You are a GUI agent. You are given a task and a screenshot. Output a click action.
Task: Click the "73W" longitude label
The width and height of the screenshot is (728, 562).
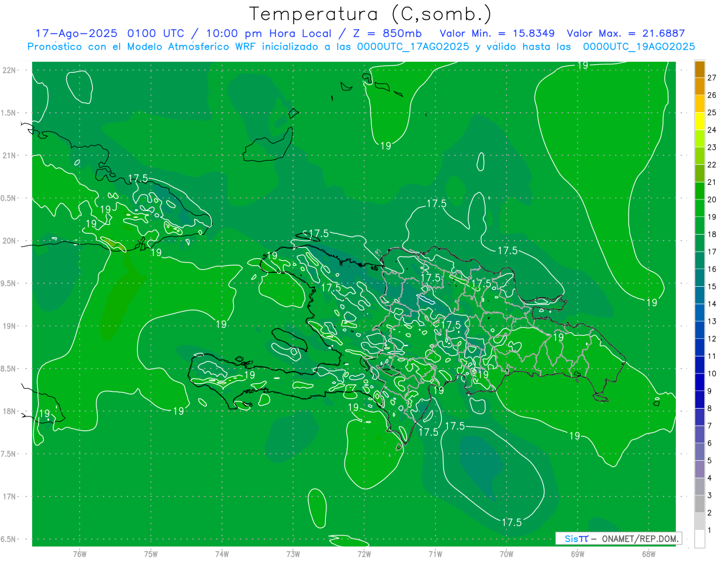[293, 554]
